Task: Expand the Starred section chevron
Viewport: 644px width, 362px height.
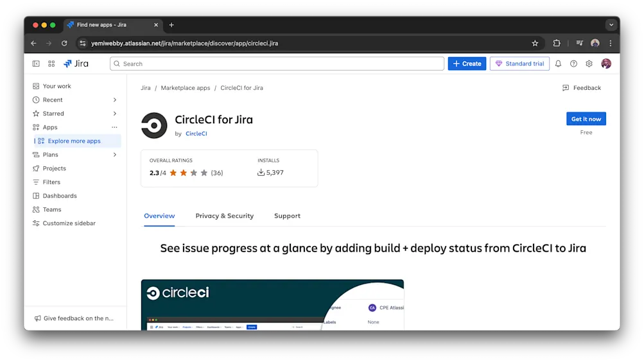Action: (x=114, y=113)
